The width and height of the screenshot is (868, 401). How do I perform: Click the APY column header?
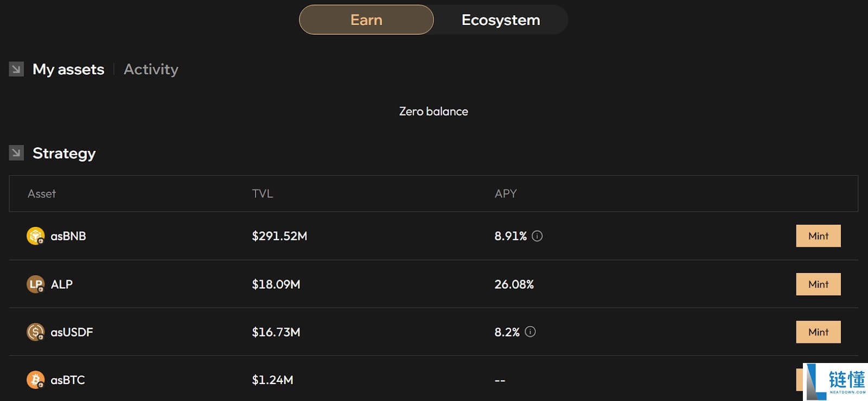[506, 194]
